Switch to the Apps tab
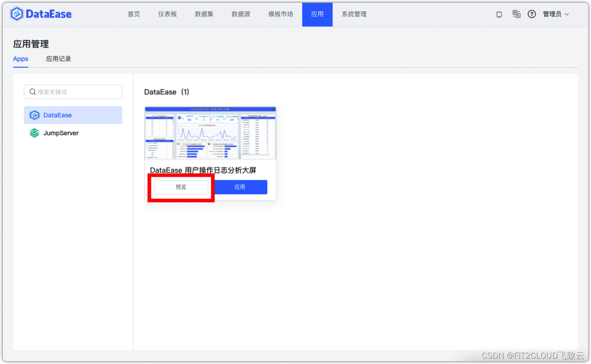591x364 pixels. 21,59
